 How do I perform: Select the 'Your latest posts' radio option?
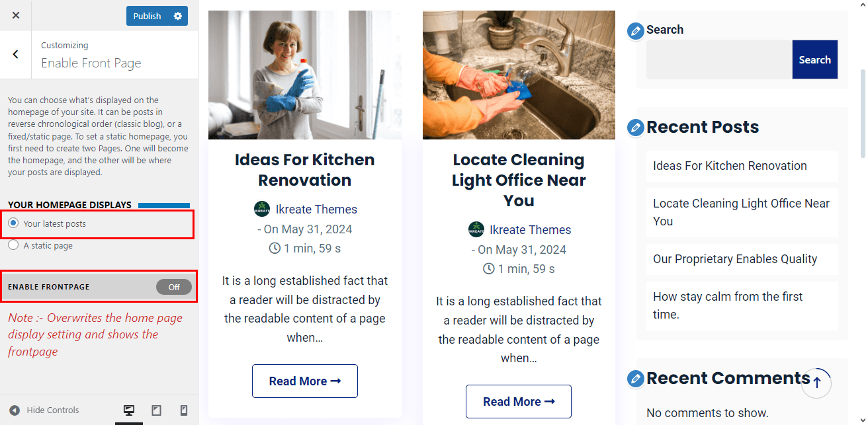tap(13, 224)
